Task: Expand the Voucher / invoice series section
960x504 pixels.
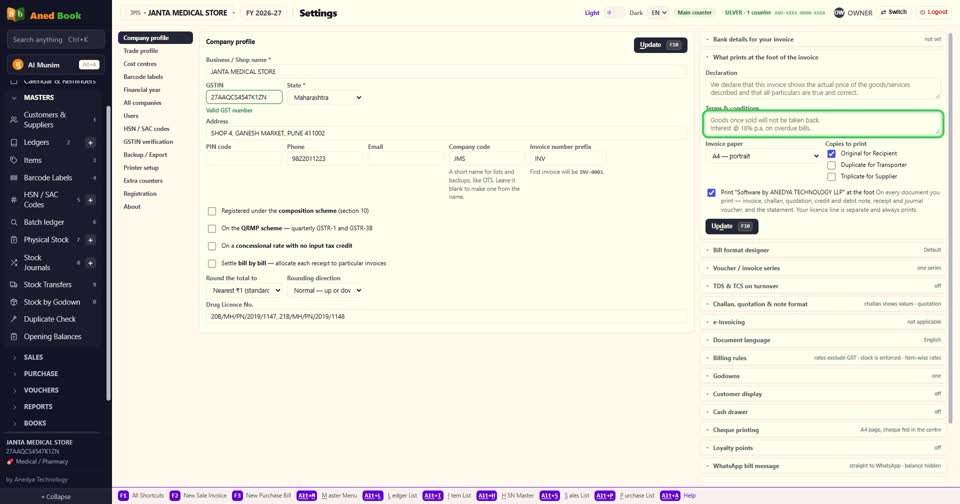Action: tap(824, 268)
